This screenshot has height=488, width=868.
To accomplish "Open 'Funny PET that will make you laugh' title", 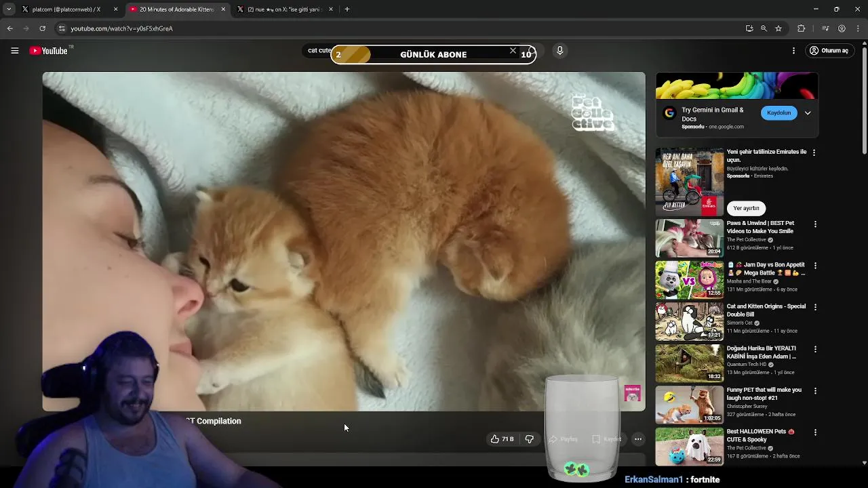I will click(764, 394).
